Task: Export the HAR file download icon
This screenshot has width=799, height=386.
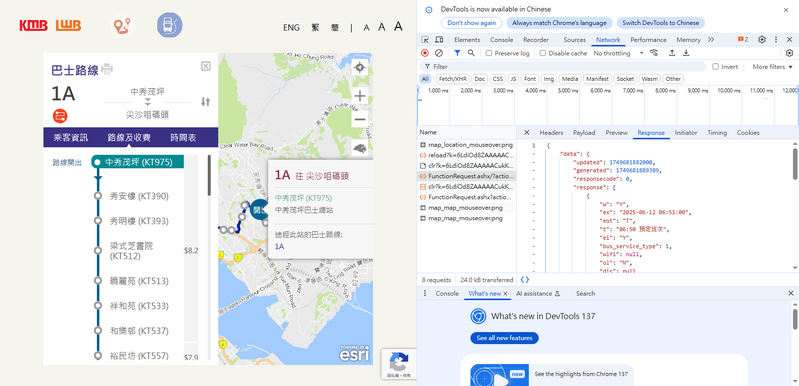Action: pos(686,53)
